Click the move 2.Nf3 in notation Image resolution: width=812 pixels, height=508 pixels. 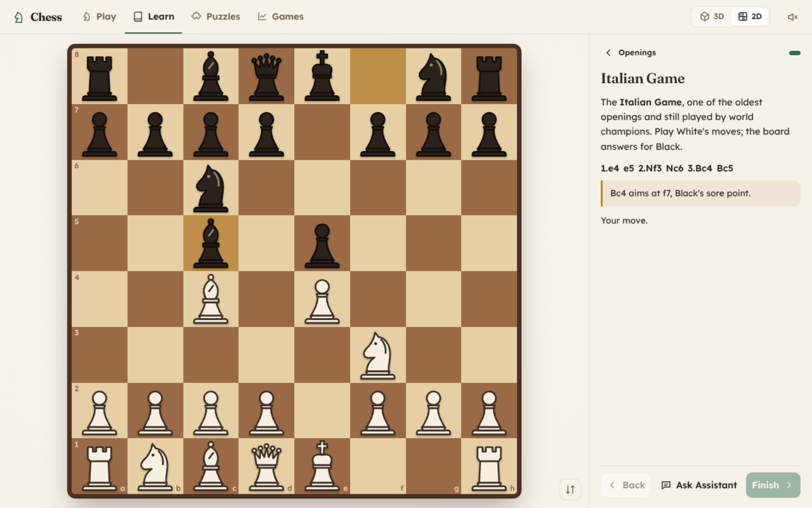click(x=650, y=168)
